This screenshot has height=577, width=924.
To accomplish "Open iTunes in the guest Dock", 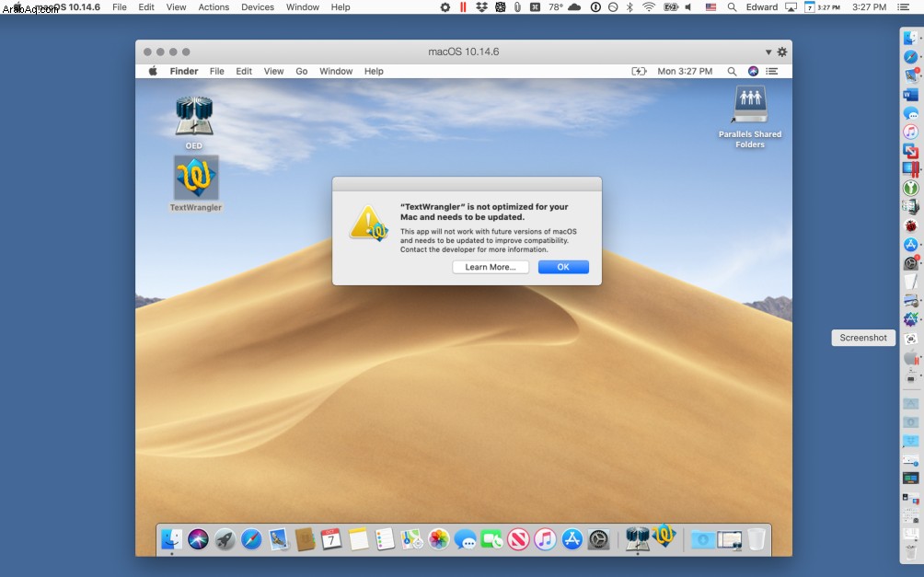I will coord(545,538).
